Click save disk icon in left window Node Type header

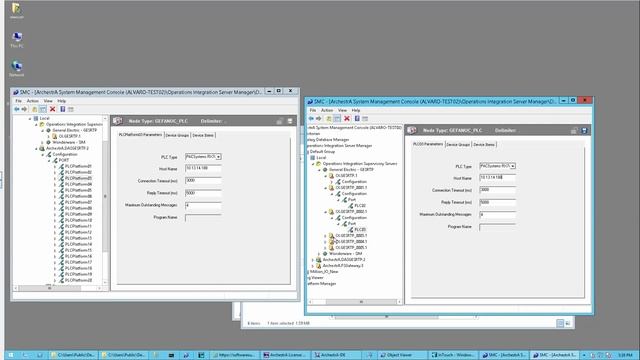point(290,121)
